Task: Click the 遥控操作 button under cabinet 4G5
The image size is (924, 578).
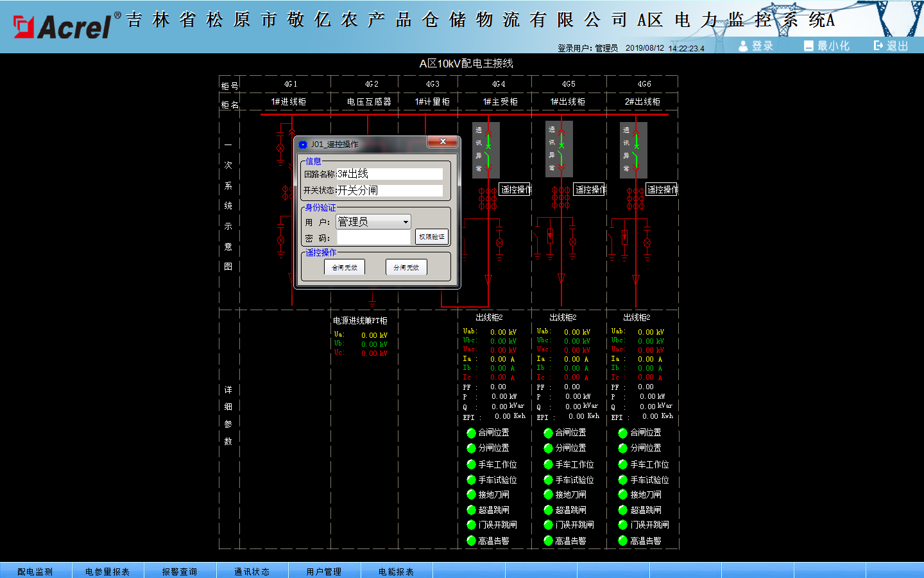Action: (590, 189)
